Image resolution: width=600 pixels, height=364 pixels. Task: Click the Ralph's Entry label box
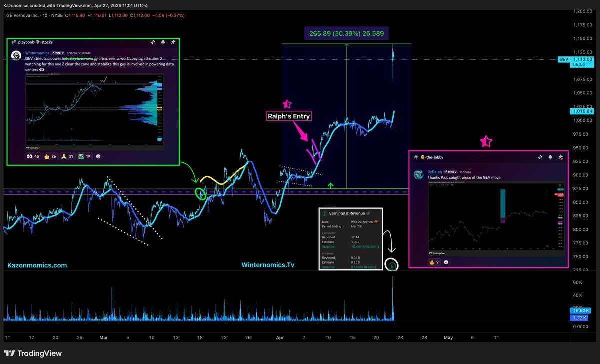click(288, 116)
